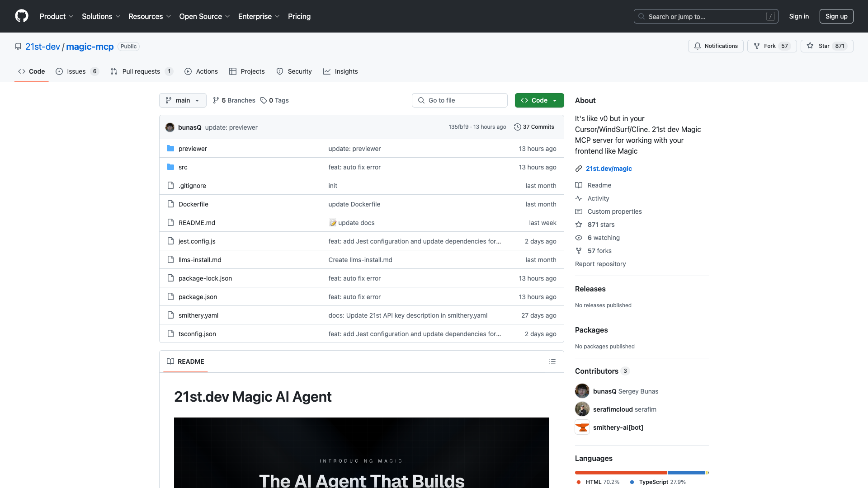Open the README outline list icon
The image size is (868, 488).
click(x=552, y=361)
